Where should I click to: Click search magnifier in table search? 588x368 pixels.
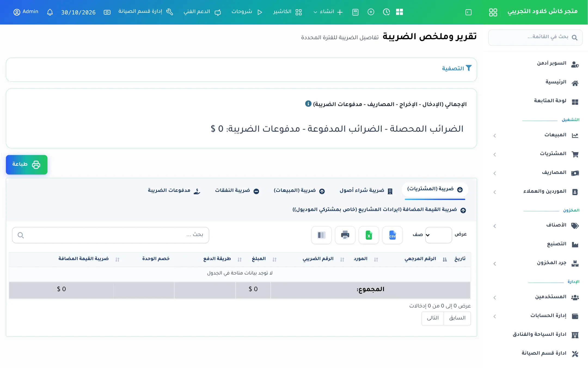pyautogui.click(x=21, y=235)
